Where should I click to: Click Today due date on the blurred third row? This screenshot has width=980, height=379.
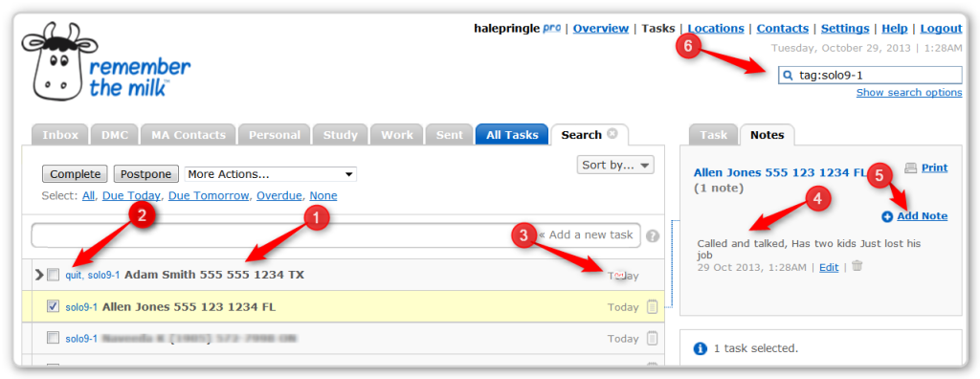pyautogui.click(x=623, y=339)
